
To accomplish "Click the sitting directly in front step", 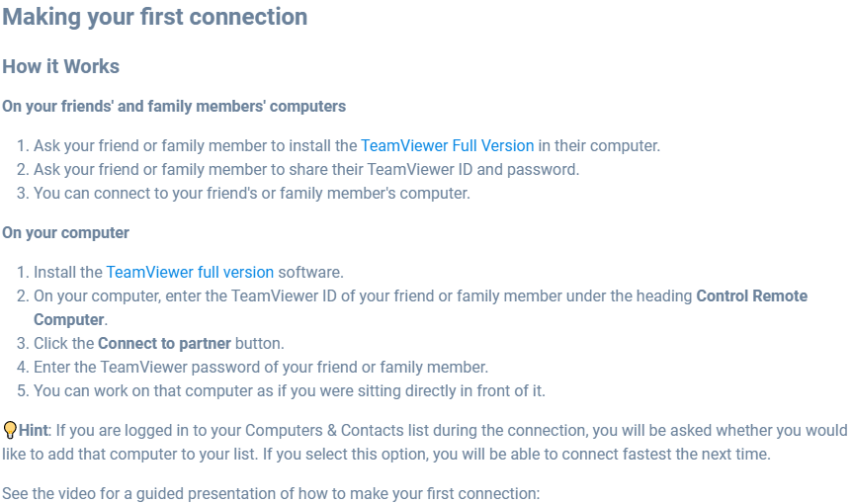I will pyautogui.click(x=290, y=391).
